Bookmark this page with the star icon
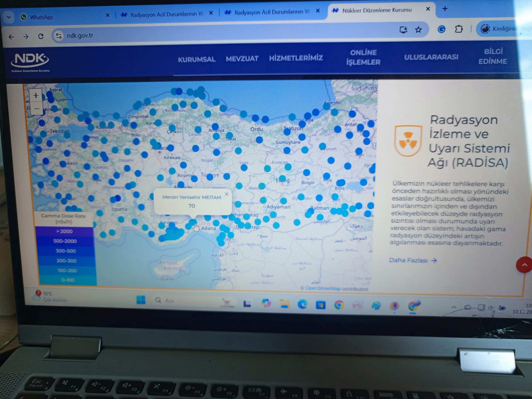 [x=418, y=30]
